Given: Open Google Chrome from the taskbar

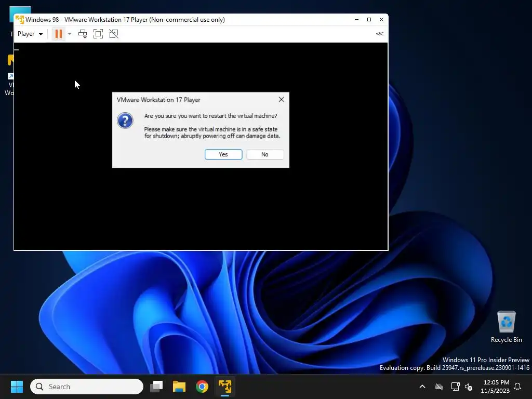Looking at the screenshot, I should coord(202,387).
